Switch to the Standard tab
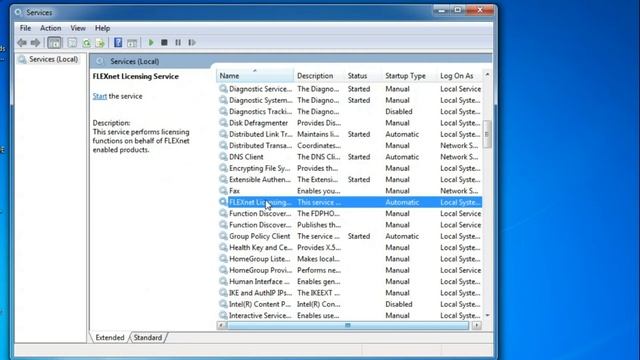Image resolution: width=640 pixels, height=360 pixels. (x=148, y=338)
